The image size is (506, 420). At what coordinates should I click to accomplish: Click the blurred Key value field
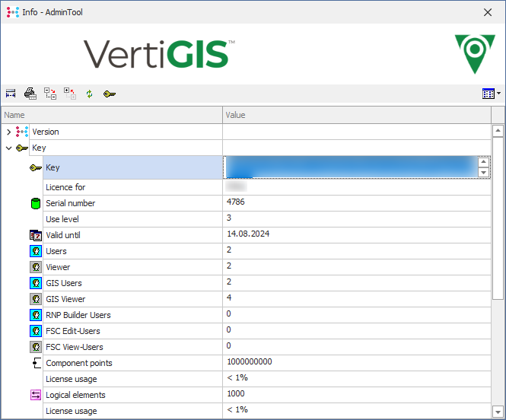pyautogui.click(x=351, y=167)
